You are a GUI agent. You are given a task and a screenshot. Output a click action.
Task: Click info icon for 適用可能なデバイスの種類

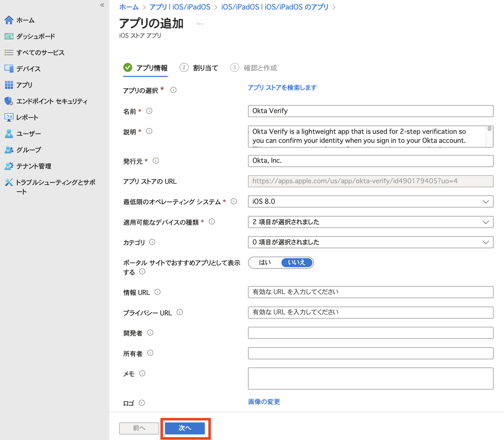click(212, 222)
